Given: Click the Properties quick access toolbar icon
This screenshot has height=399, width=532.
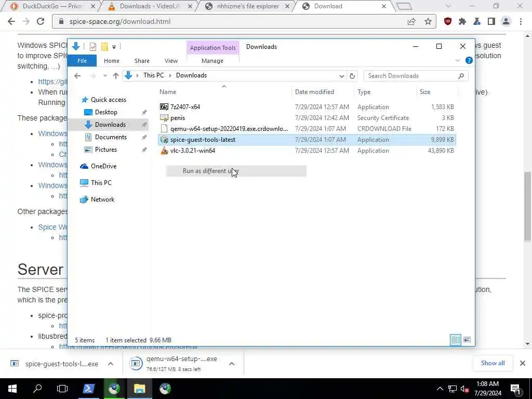Looking at the screenshot, I should (x=92, y=46).
